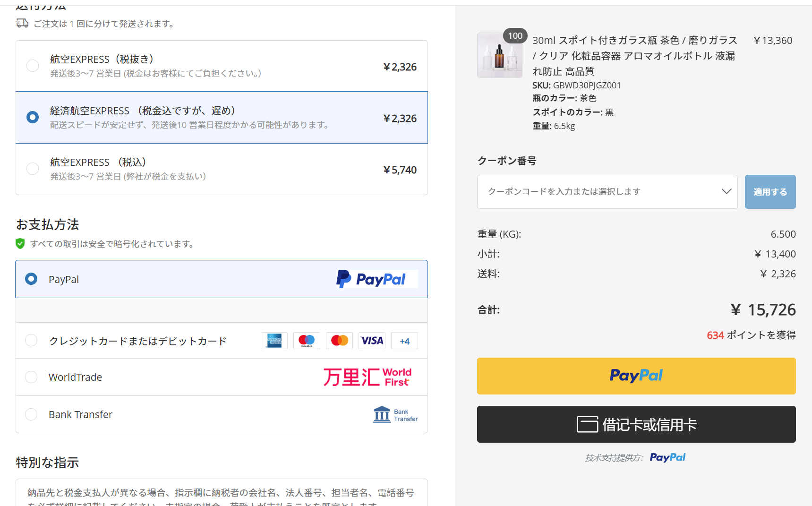The width and height of the screenshot is (812, 506).
Task: Click the 適用する apply coupon button
Action: click(x=770, y=192)
